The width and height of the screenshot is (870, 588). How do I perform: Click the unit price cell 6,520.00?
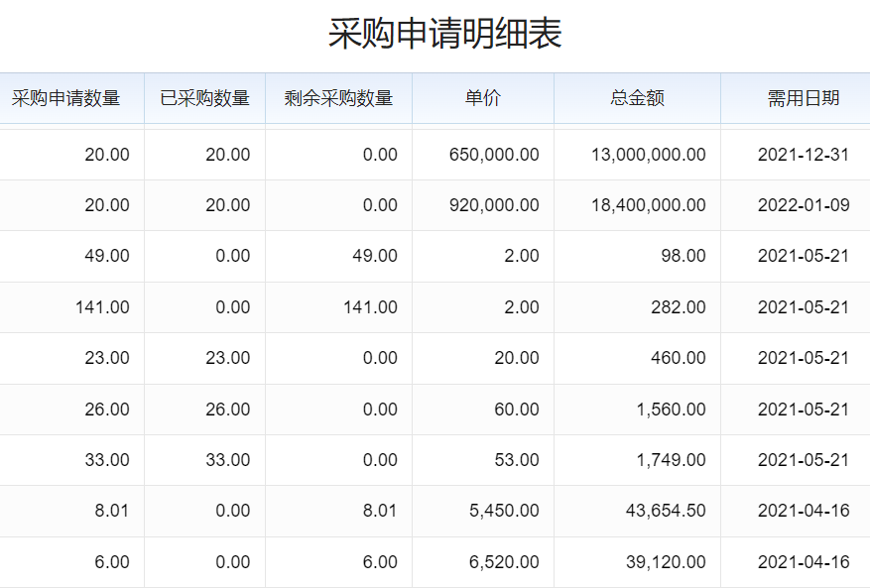pyautogui.click(x=504, y=562)
